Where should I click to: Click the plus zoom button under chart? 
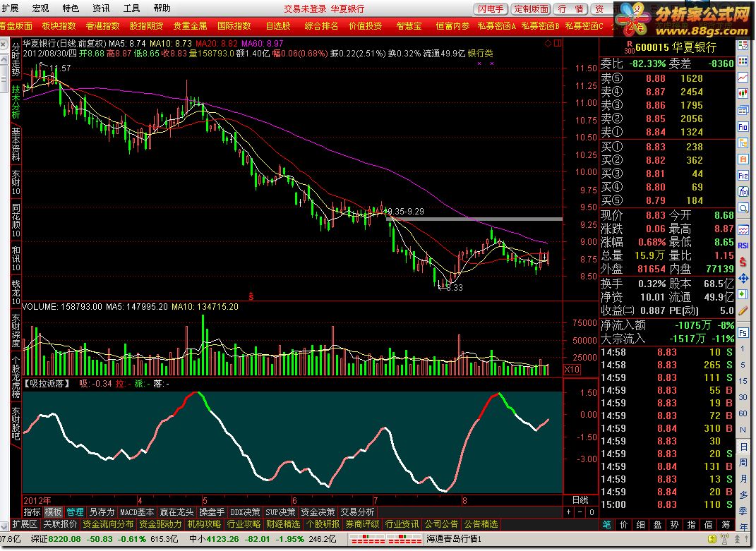click(569, 512)
